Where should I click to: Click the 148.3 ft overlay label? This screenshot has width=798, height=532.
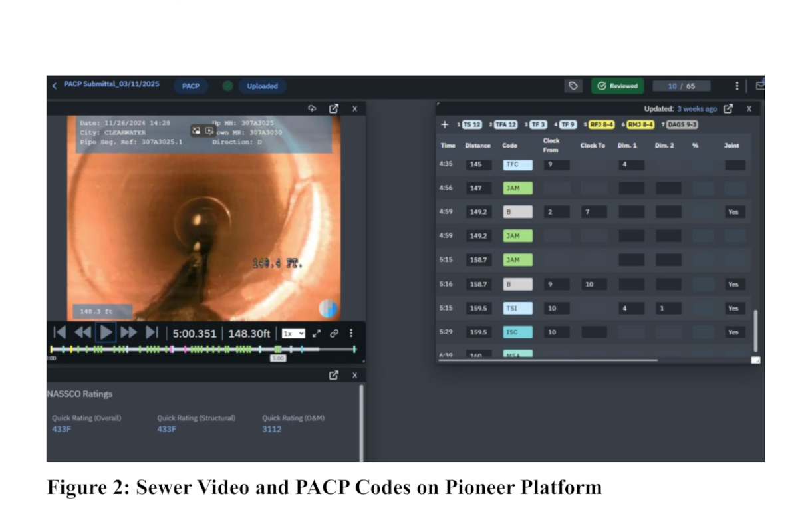(102, 311)
